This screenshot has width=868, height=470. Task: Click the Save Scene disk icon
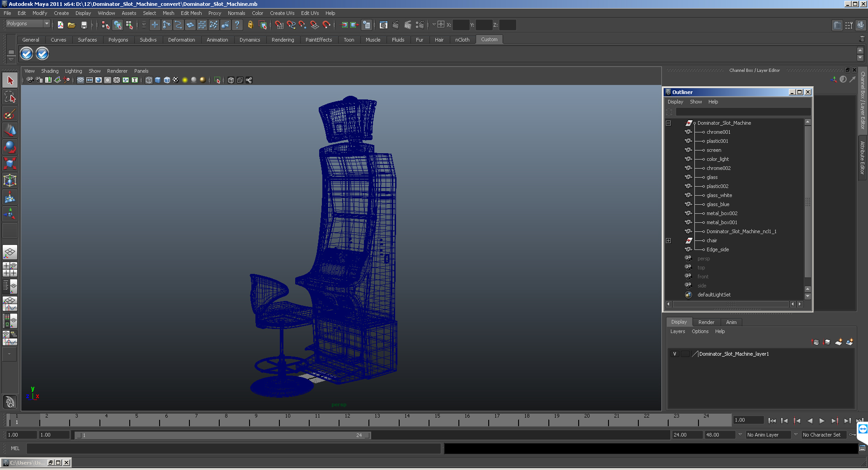point(84,25)
